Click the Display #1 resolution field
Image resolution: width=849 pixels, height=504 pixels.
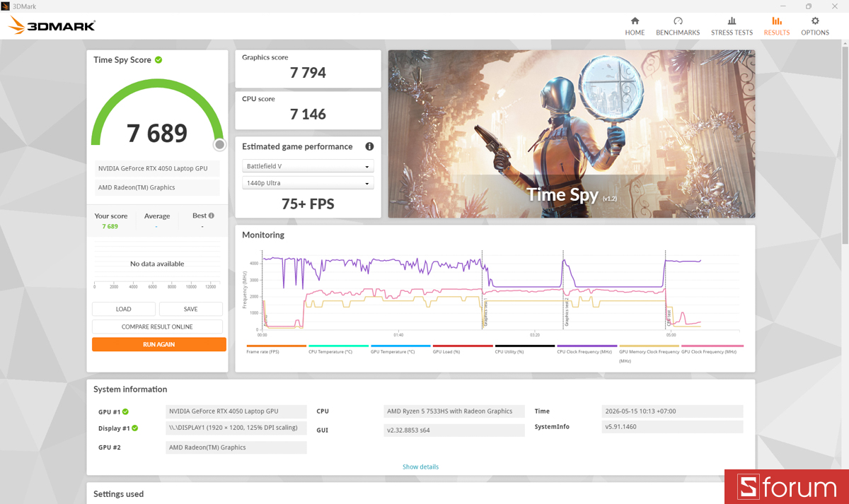[x=236, y=428]
